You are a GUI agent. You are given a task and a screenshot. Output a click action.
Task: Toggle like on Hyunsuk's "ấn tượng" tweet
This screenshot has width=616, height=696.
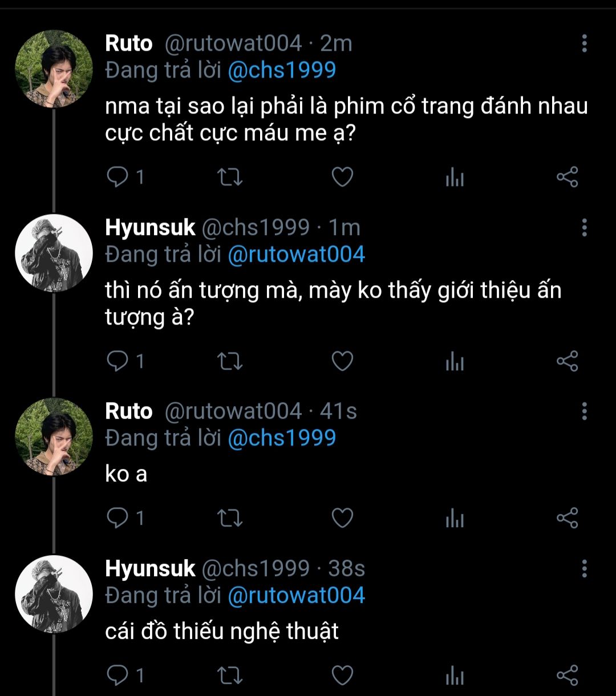pos(342,362)
